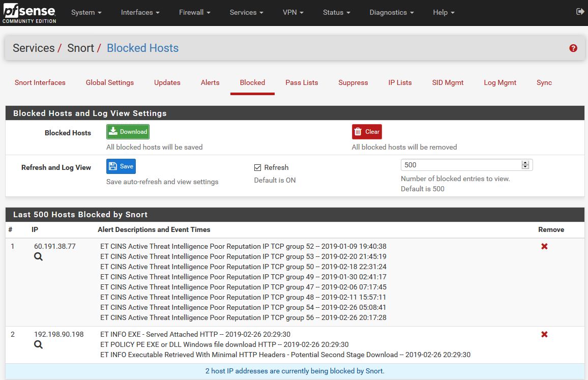This screenshot has height=380, width=588.
Task: Click the Snort breadcrumb link
Action: point(81,48)
